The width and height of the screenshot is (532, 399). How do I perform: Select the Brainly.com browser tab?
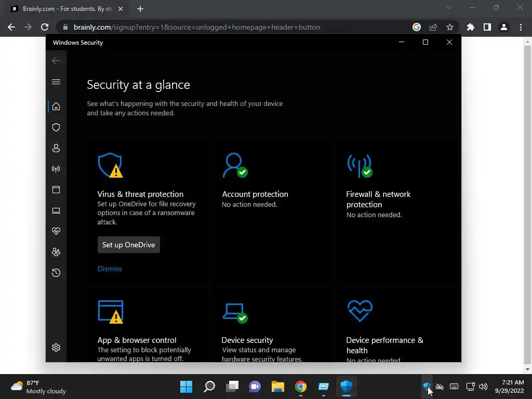pyautogui.click(x=66, y=9)
